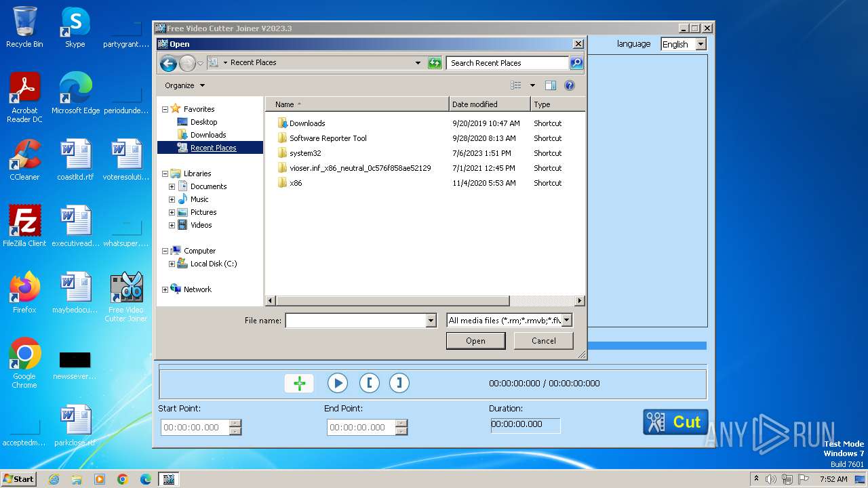
Task: Click the help question mark icon
Action: [x=570, y=85]
